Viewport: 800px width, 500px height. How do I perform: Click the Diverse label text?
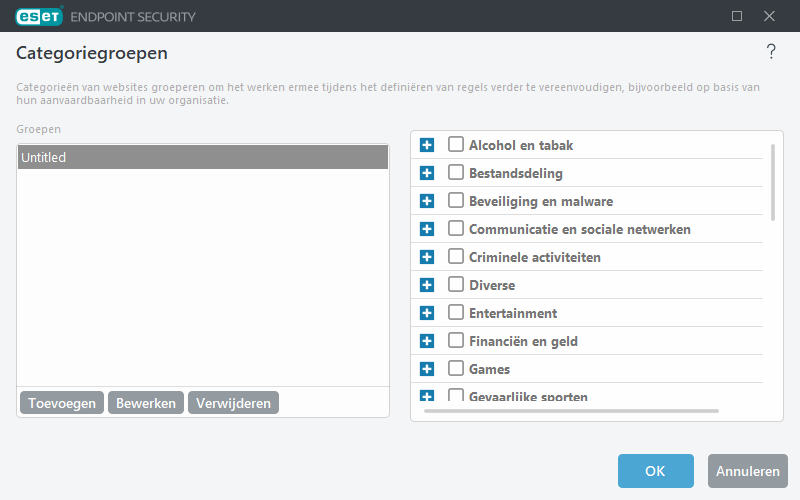[x=492, y=285]
